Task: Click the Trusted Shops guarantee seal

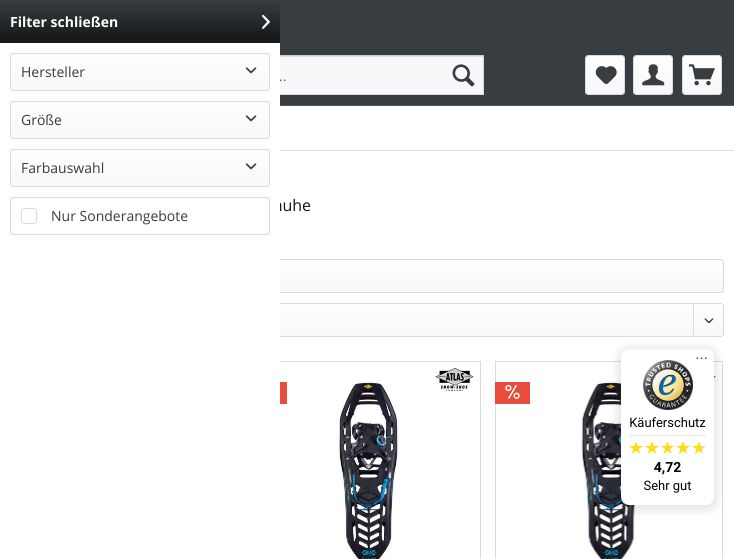Action: coord(668,385)
